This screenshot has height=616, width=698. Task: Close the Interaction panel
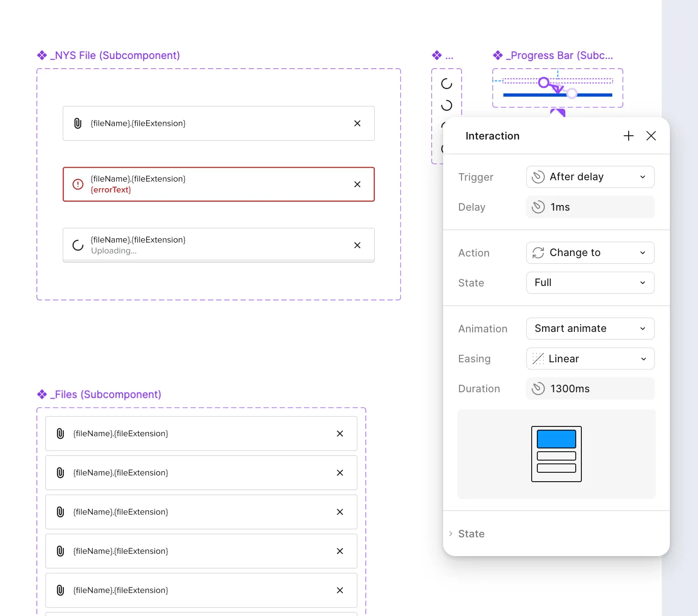(651, 136)
